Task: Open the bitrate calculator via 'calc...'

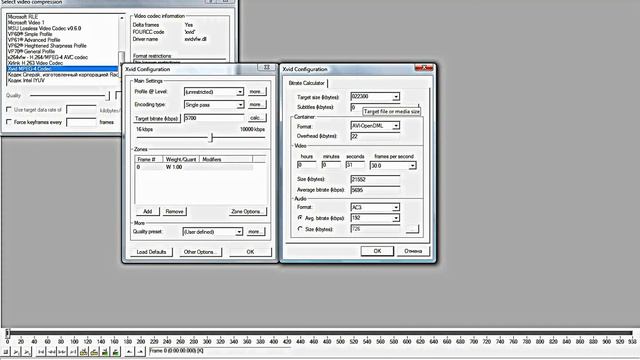Action: [x=256, y=118]
